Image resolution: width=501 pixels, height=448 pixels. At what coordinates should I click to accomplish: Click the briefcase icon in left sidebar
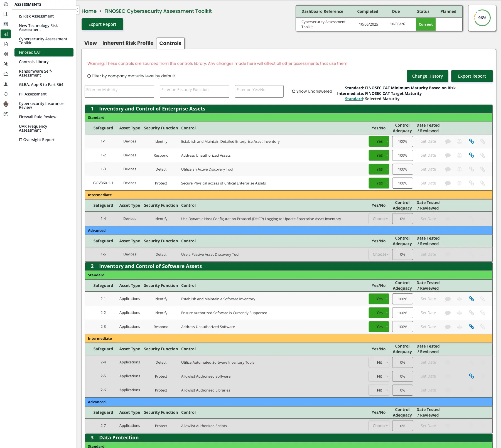coord(6,74)
